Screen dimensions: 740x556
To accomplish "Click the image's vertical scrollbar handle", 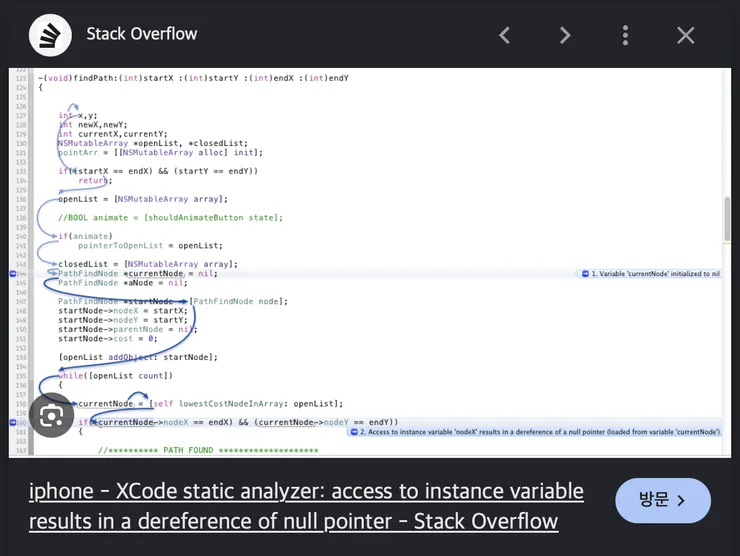I will [x=727, y=219].
